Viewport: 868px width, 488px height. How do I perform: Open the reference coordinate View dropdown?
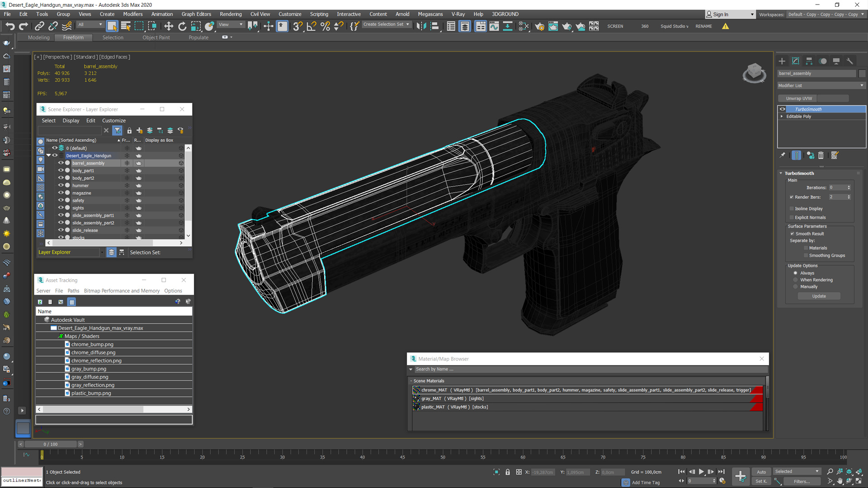tap(231, 25)
